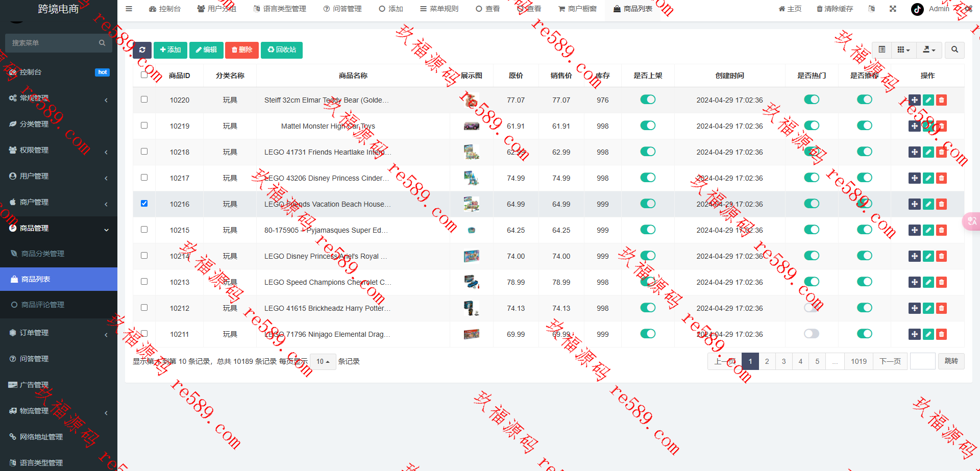Viewport: 980px width, 471px height.
Task: Click the language translate icon in header
Action: 871,9
